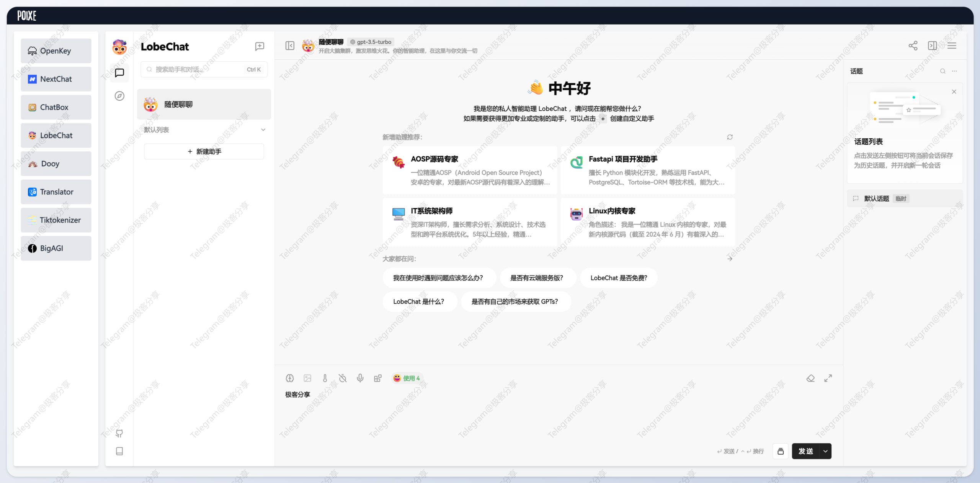Screen dimensions: 980x483
Task: Click the 新建助手 button
Action: pos(204,151)
